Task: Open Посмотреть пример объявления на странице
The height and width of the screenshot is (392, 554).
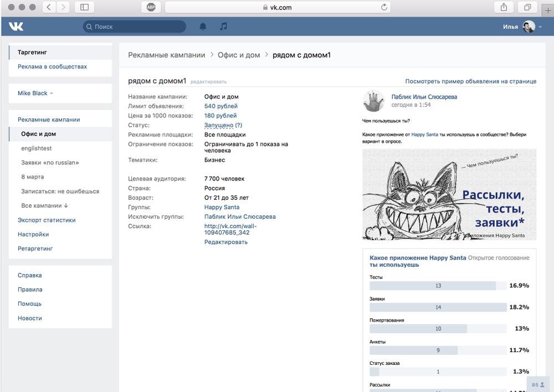Action: click(470, 81)
